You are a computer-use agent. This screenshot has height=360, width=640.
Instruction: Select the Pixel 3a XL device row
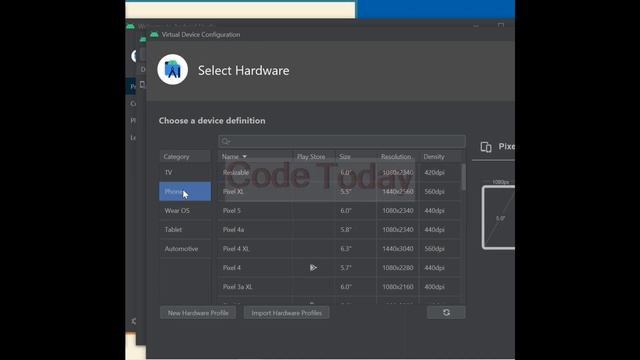pyautogui.click(x=340, y=287)
